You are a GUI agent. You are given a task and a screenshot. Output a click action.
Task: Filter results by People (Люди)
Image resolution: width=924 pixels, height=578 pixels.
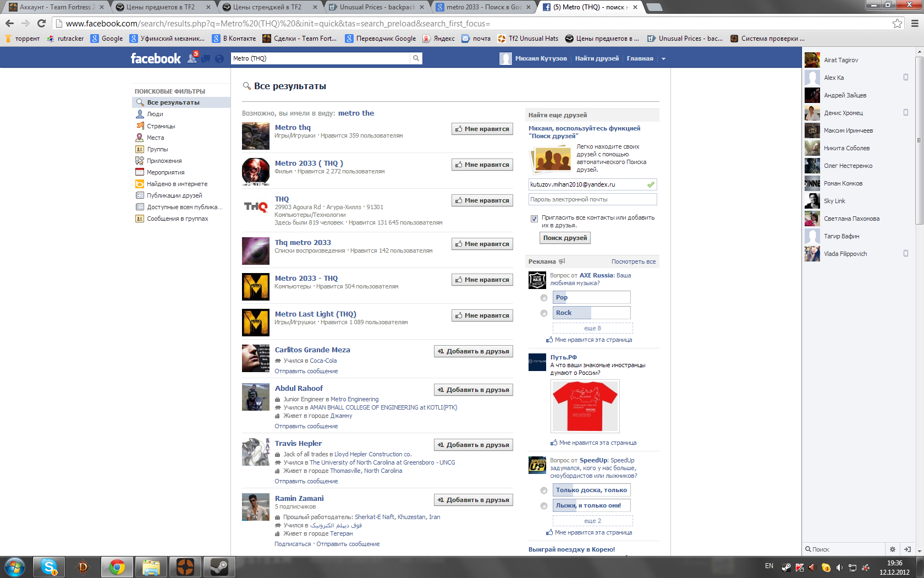click(155, 114)
